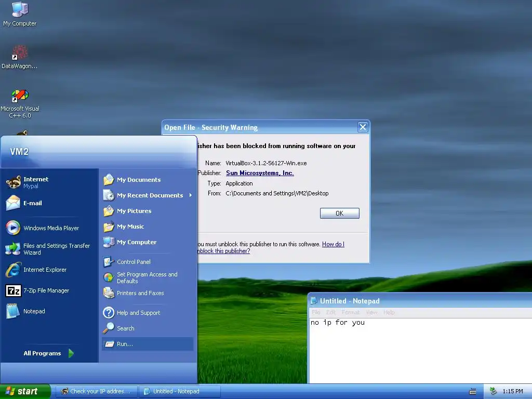Switch to the 'Check your IP addres...' taskbar button

coord(96,391)
